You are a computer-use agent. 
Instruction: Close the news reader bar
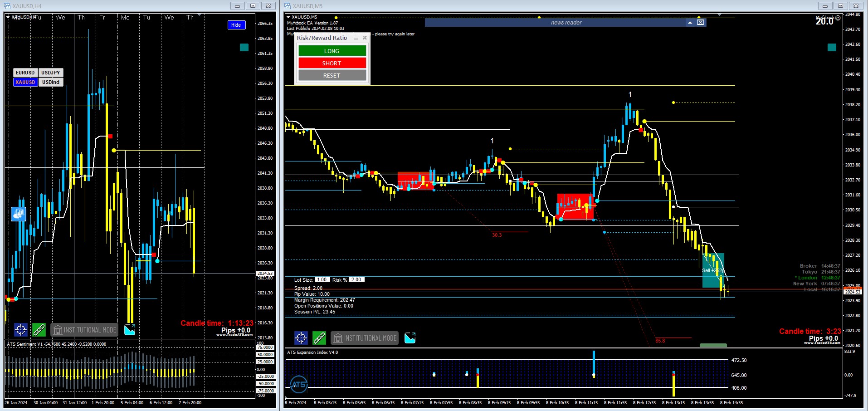(x=701, y=22)
